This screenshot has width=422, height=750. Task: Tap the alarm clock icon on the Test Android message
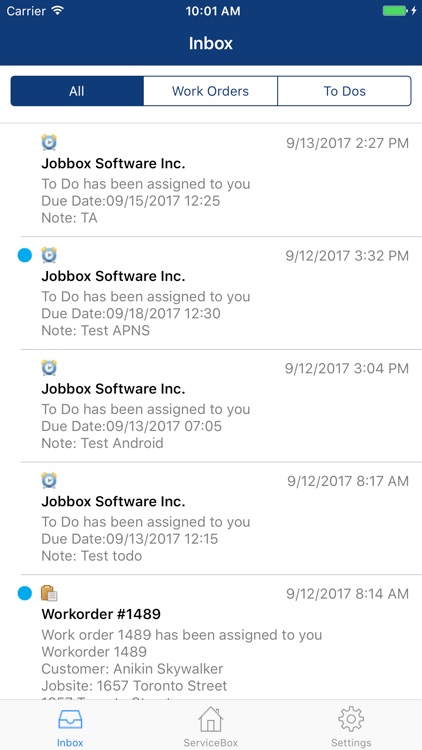pyautogui.click(x=49, y=368)
